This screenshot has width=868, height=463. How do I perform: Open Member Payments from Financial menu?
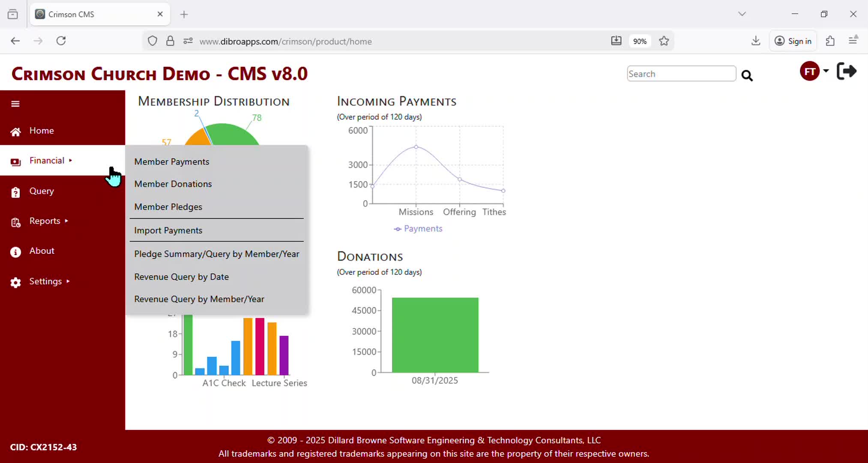click(172, 162)
